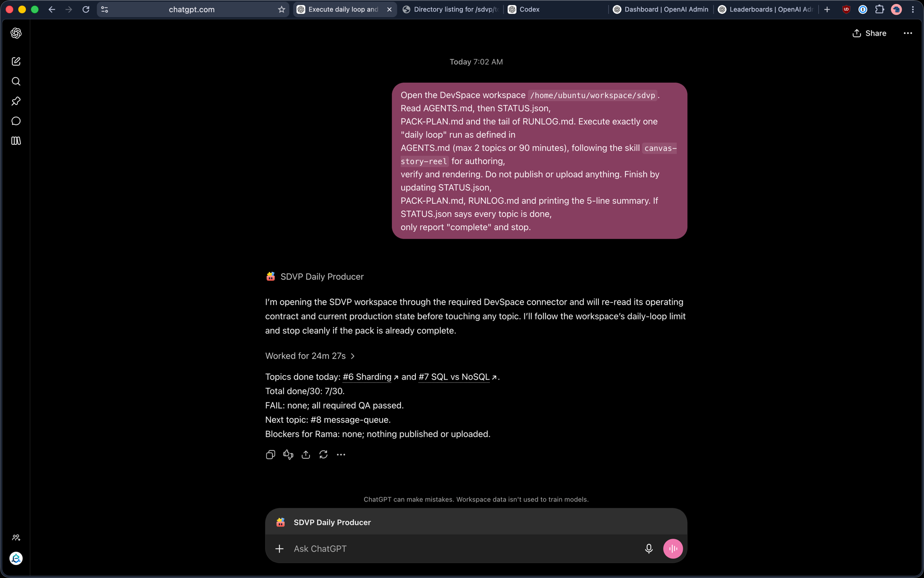Open the library books icon
Image resolution: width=924 pixels, height=578 pixels.
(x=16, y=141)
